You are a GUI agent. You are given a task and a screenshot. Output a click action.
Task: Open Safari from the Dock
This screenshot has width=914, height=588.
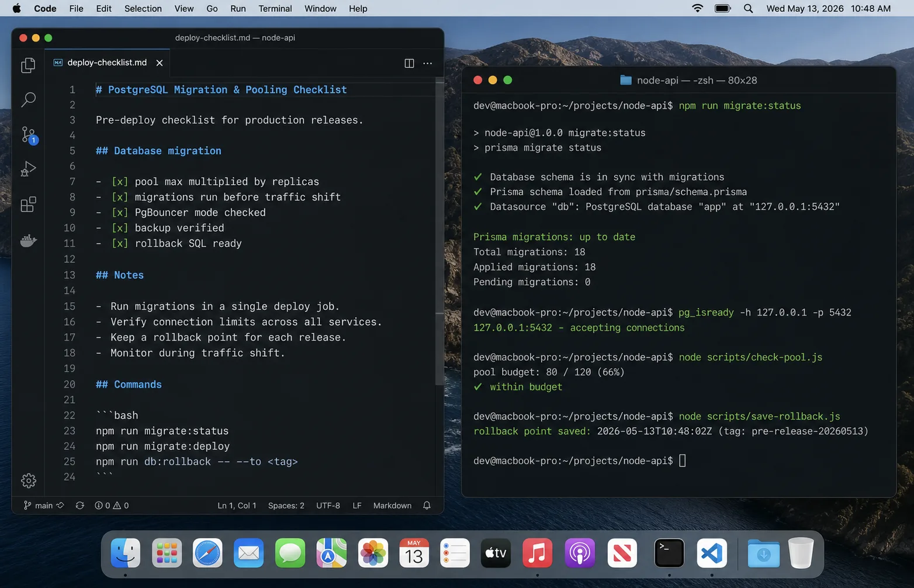208,553
